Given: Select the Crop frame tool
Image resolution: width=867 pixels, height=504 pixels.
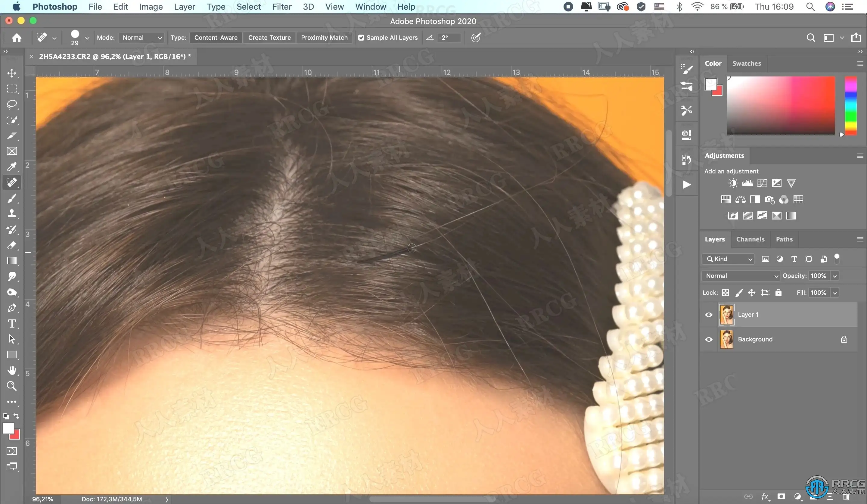Looking at the screenshot, I should [12, 151].
